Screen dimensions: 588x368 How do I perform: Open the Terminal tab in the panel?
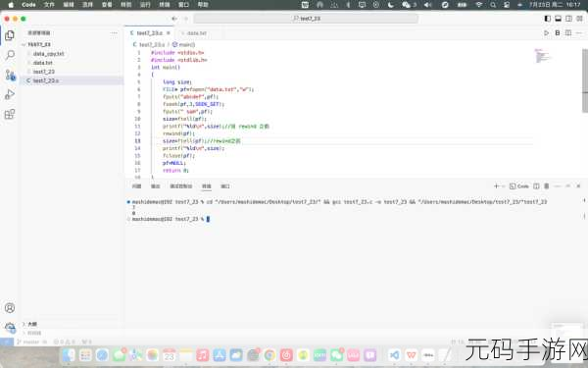(x=207, y=185)
